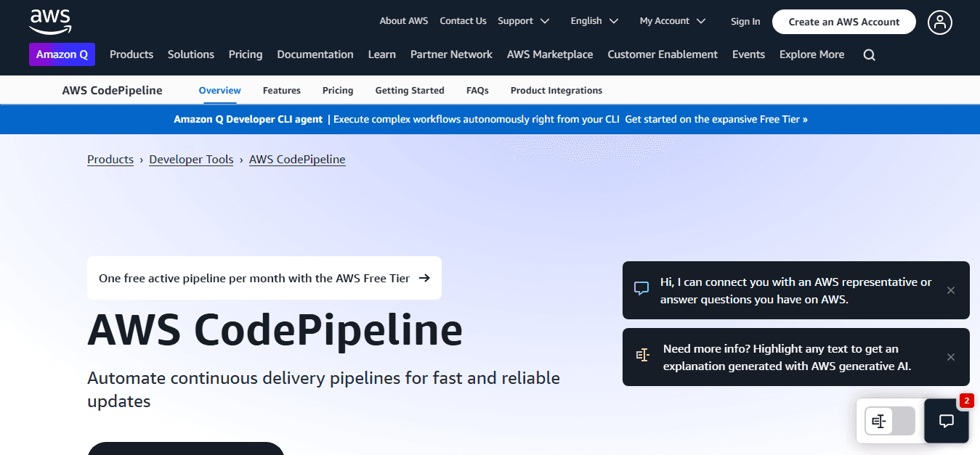Viewport: 980px width, 455px height.
Task: Click Create an AWS Account button
Action: click(x=844, y=22)
